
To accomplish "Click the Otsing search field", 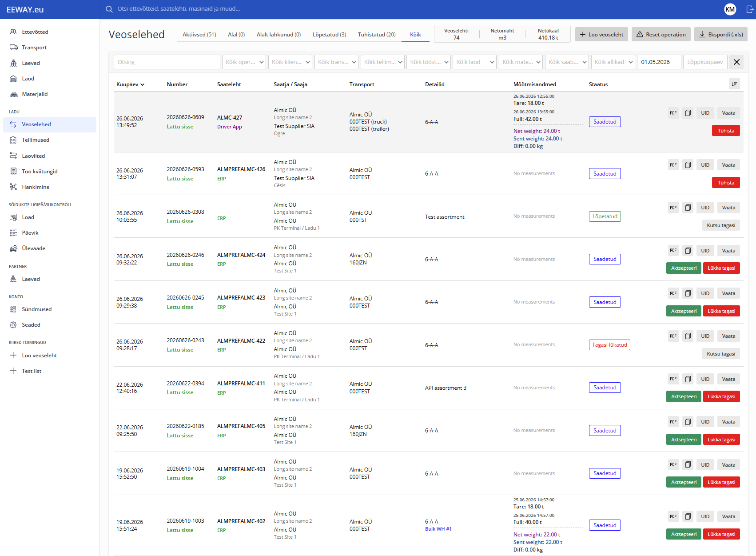I will click(x=167, y=62).
